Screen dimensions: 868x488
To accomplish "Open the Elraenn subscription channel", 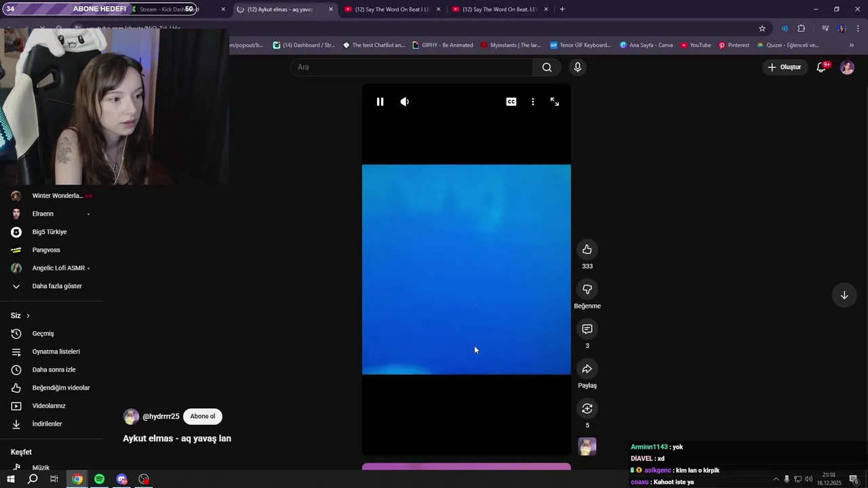I will (x=52, y=214).
